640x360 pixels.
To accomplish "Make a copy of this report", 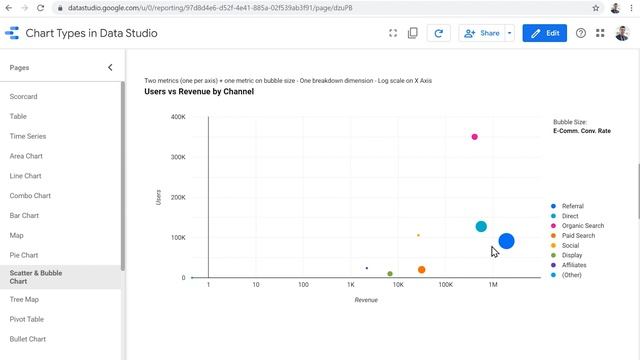I will tap(413, 33).
